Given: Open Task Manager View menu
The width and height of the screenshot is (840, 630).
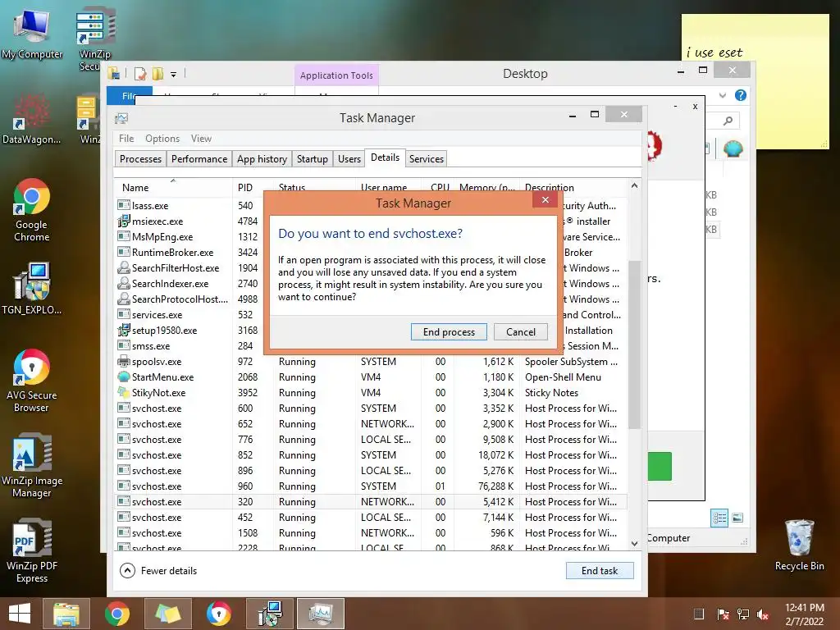Looking at the screenshot, I should coord(202,138).
